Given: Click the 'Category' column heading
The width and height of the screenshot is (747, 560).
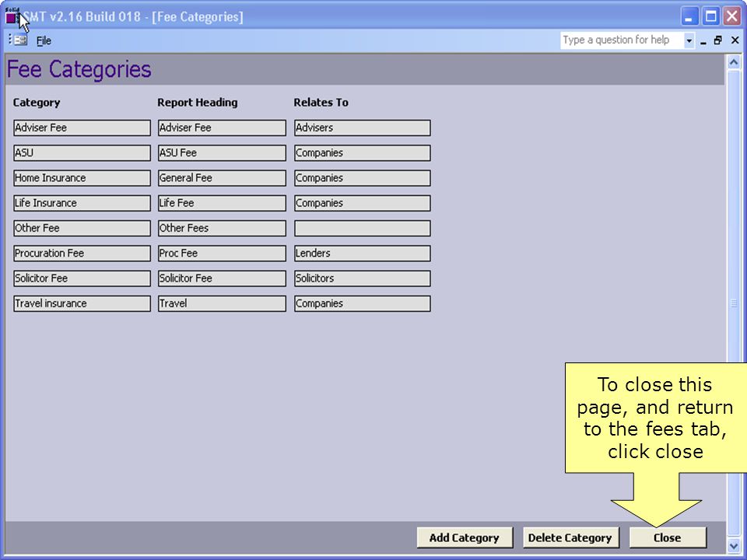Looking at the screenshot, I should [37, 103].
